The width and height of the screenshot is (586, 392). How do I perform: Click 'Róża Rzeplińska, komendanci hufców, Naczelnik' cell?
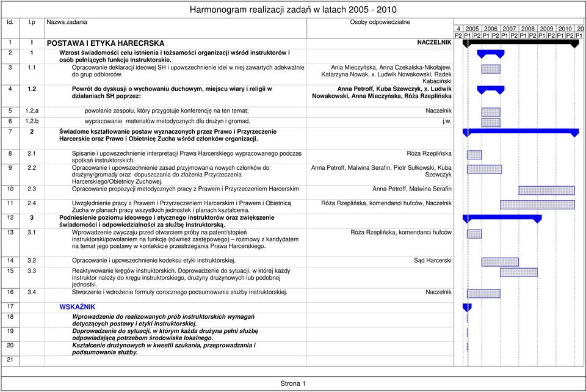coord(386,203)
